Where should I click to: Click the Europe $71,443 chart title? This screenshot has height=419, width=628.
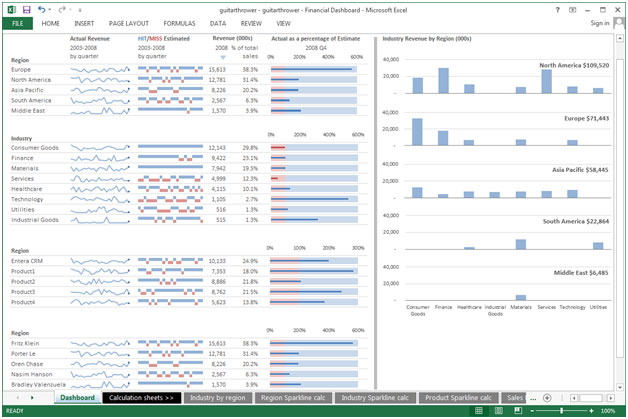pos(586,119)
